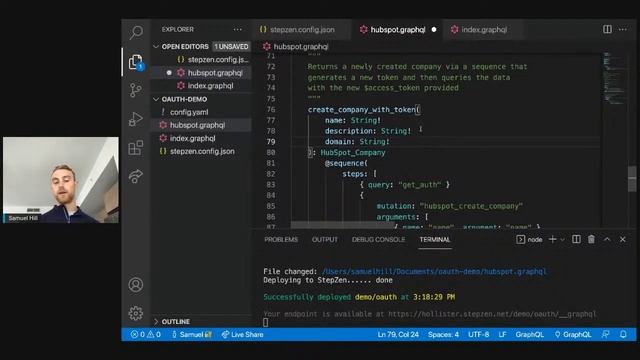This screenshot has height=360, width=640.
Task: Open the Debug Console panel tab
Action: click(x=378, y=240)
